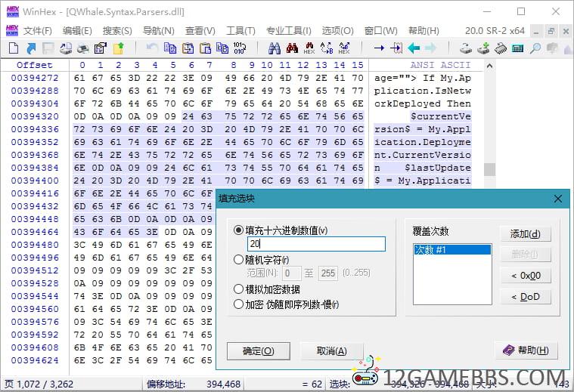Click the page 1,072 / 3,262 status entry
574x392 pixels.
pos(39,384)
